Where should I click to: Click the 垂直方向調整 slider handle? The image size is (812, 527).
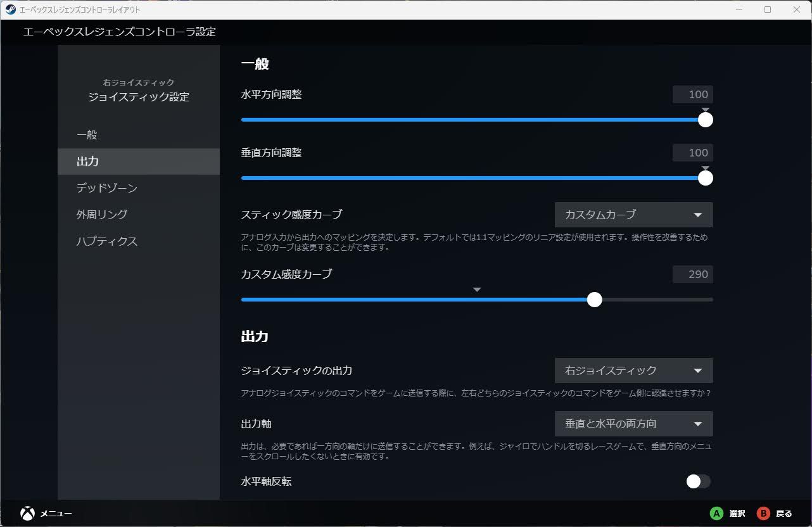(706, 178)
